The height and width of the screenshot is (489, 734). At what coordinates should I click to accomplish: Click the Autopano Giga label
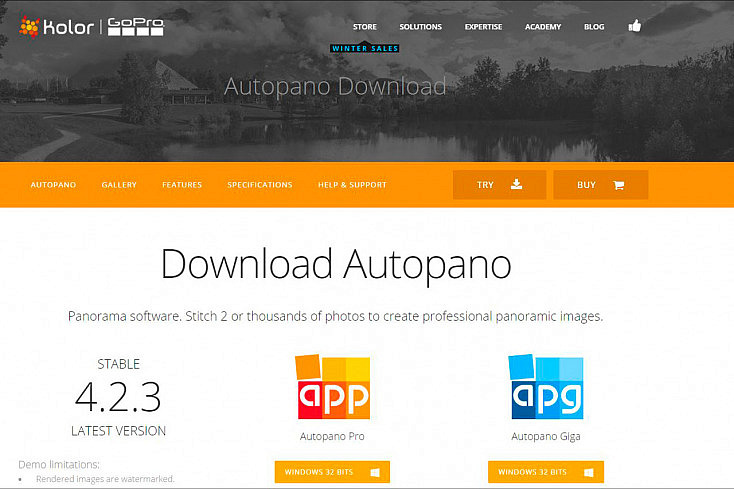pos(546,436)
